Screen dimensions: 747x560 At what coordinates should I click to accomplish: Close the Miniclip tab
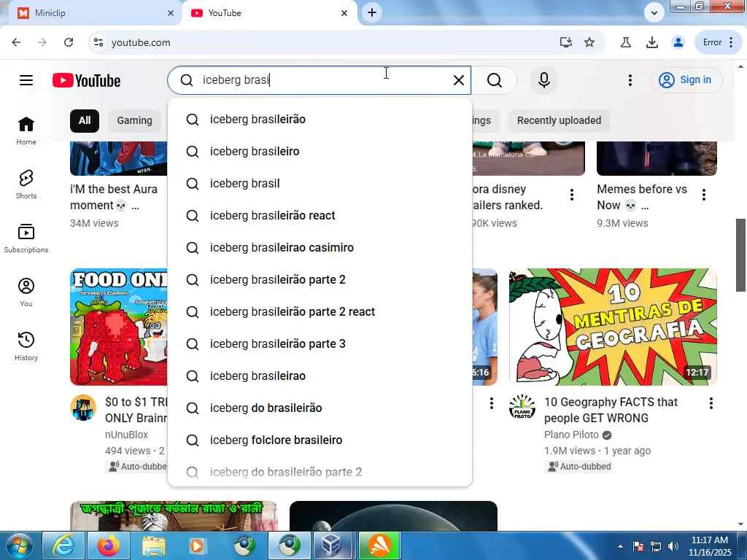(x=171, y=13)
